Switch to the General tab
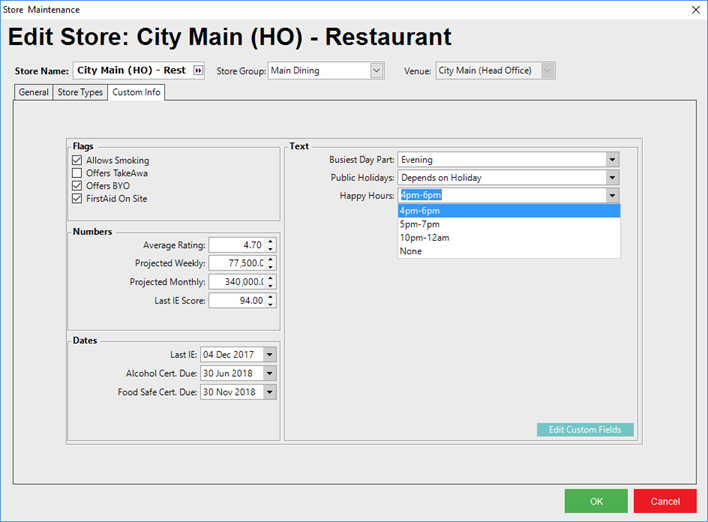This screenshot has width=708, height=522. (x=33, y=93)
